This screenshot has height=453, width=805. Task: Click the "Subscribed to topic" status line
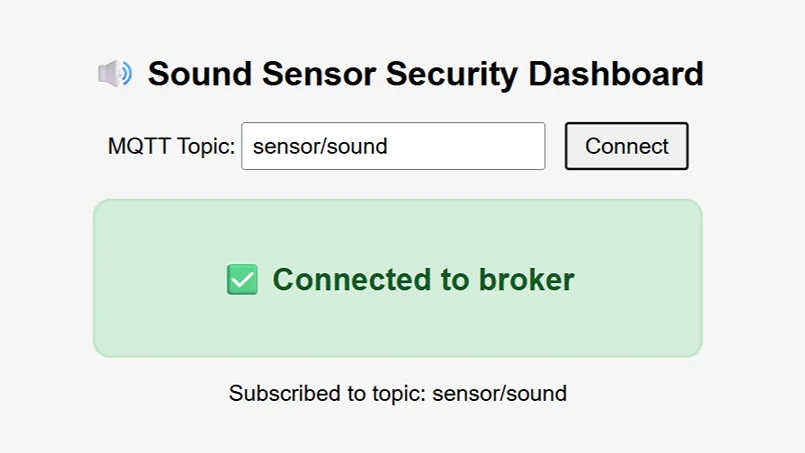tap(397, 393)
